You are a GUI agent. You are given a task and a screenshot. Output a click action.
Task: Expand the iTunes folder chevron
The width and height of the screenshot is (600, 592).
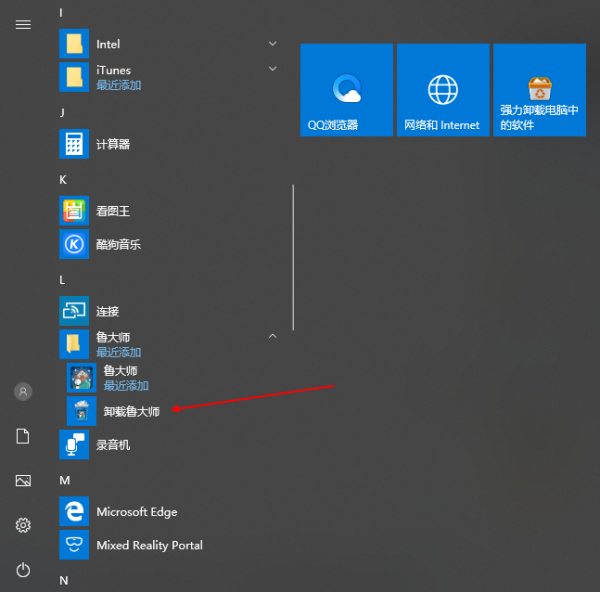pos(273,69)
